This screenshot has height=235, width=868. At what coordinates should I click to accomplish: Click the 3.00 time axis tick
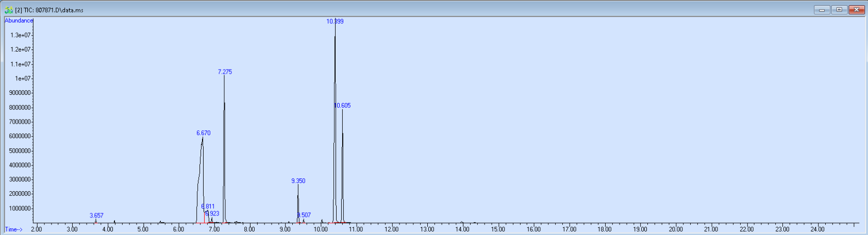click(x=72, y=229)
